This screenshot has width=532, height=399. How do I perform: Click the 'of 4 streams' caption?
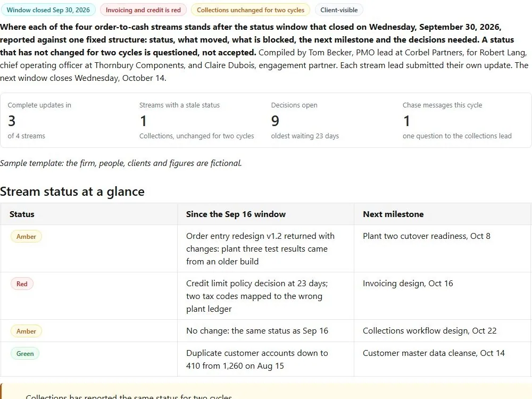coord(27,136)
